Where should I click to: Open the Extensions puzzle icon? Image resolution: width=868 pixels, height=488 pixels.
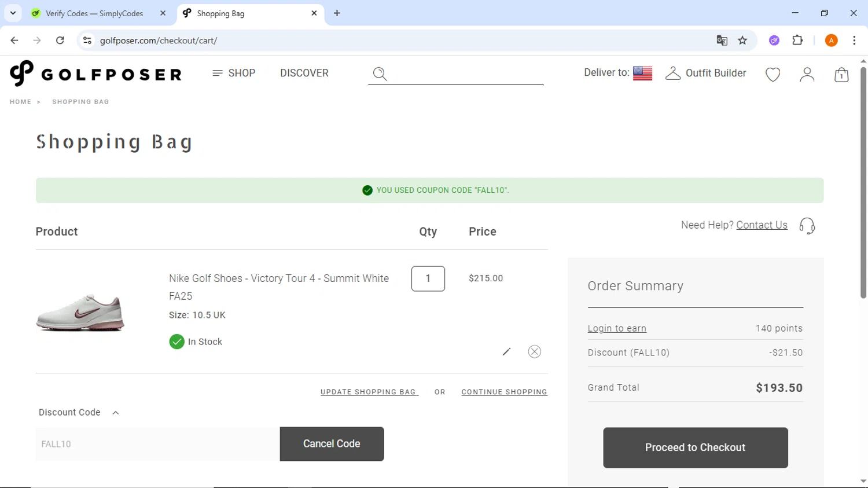tap(797, 41)
